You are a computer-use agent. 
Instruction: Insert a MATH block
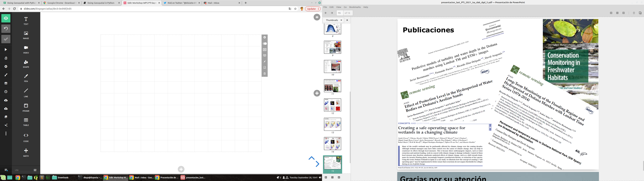point(26,152)
